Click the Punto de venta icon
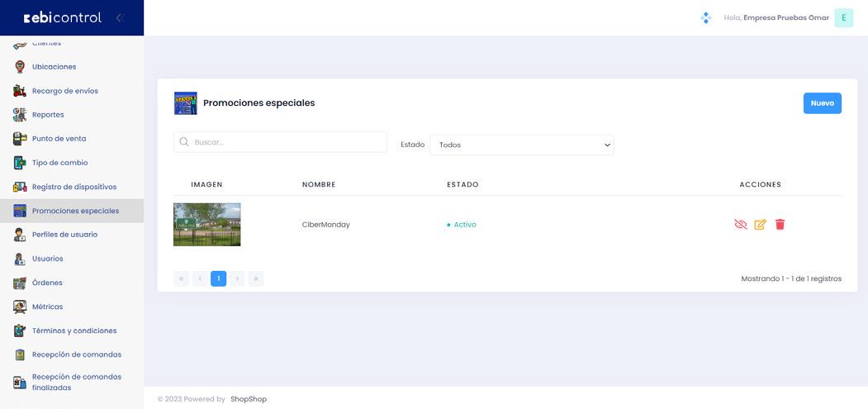868x409 pixels. (20, 139)
